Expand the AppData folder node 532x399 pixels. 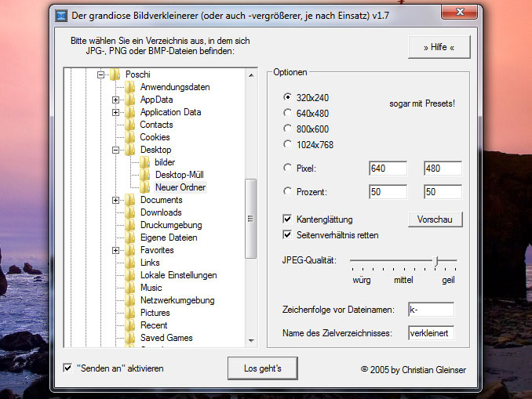115,100
